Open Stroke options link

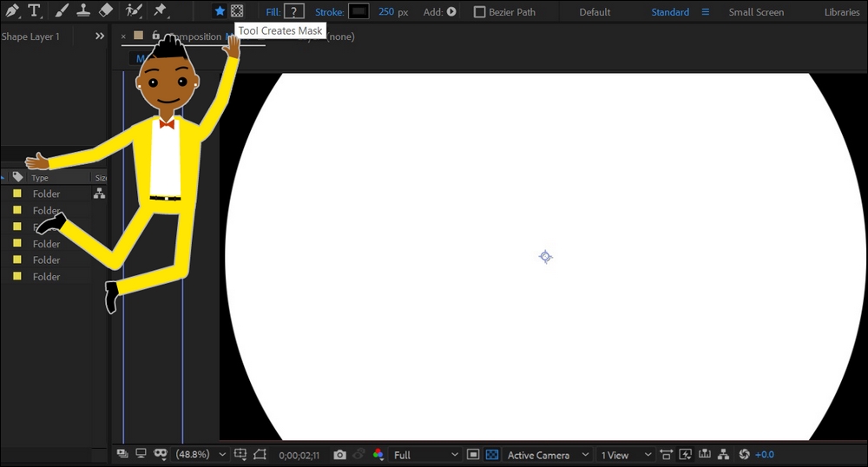(329, 11)
